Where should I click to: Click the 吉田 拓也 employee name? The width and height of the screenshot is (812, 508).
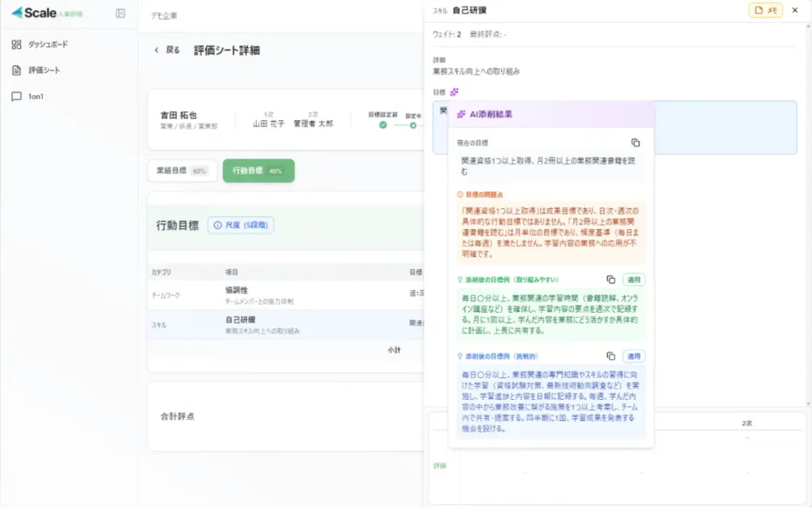pos(179,115)
